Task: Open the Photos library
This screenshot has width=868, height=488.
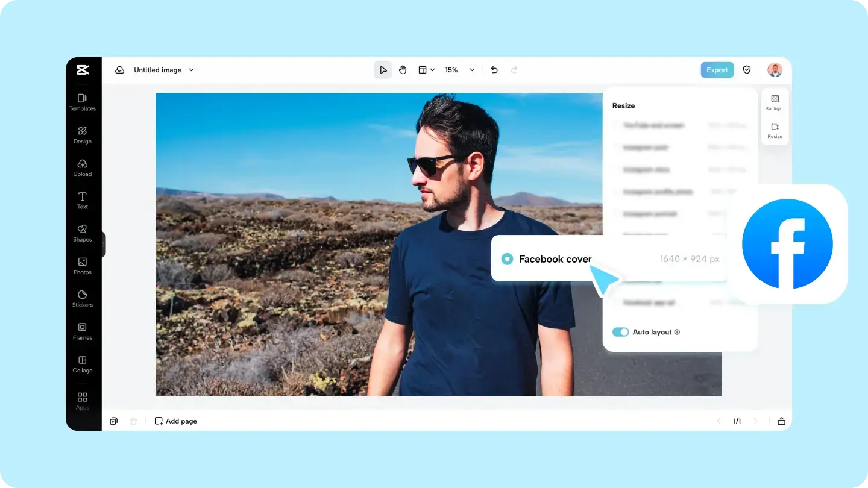Action: (83, 266)
